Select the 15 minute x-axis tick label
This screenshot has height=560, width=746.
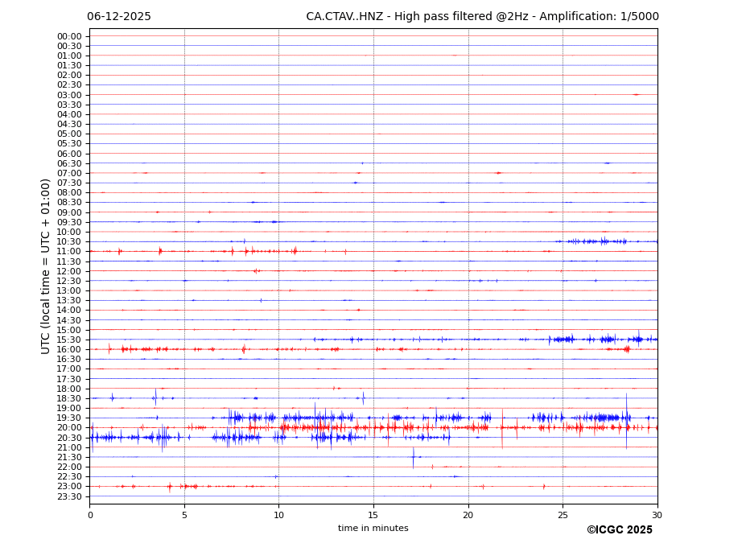click(x=373, y=515)
